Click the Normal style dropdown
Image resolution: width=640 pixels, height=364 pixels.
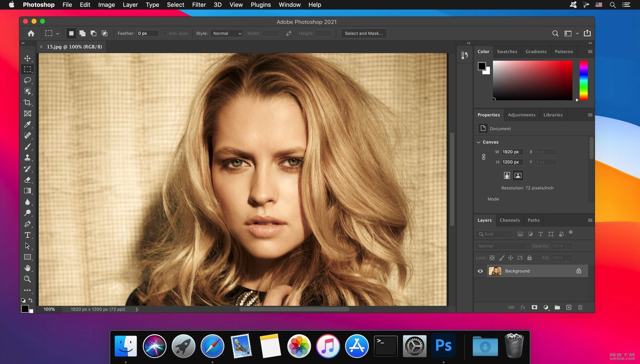click(x=226, y=33)
